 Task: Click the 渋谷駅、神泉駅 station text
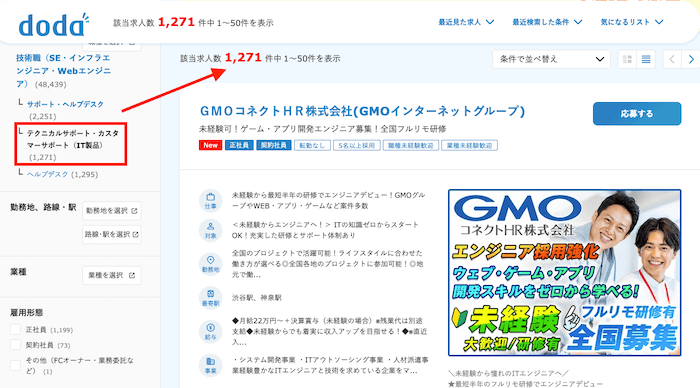tap(257, 298)
